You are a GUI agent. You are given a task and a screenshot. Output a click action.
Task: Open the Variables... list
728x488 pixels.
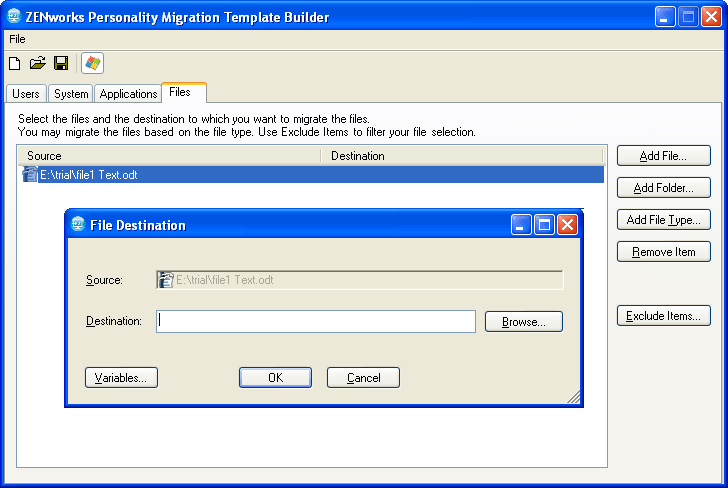(121, 377)
